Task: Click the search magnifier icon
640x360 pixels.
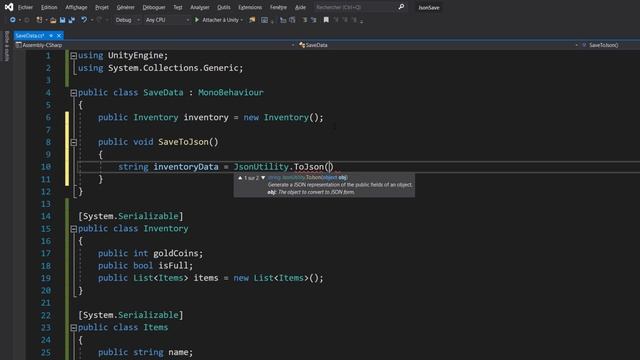Action: (401, 7)
